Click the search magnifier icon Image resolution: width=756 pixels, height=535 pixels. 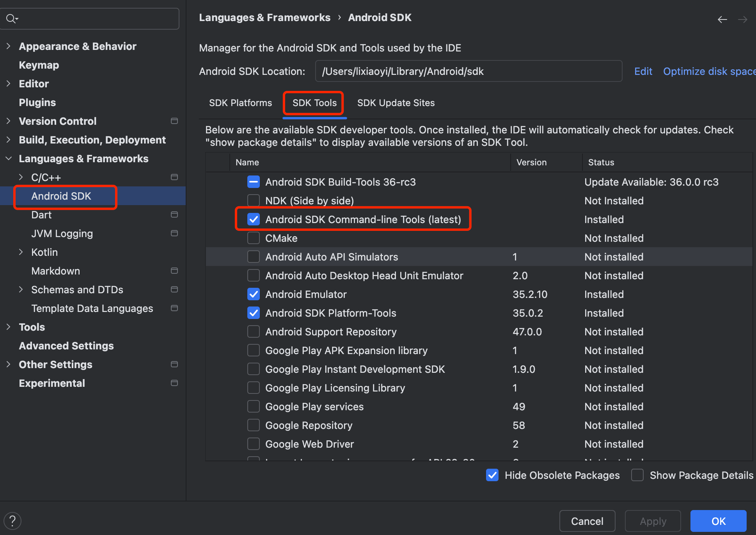click(11, 18)
